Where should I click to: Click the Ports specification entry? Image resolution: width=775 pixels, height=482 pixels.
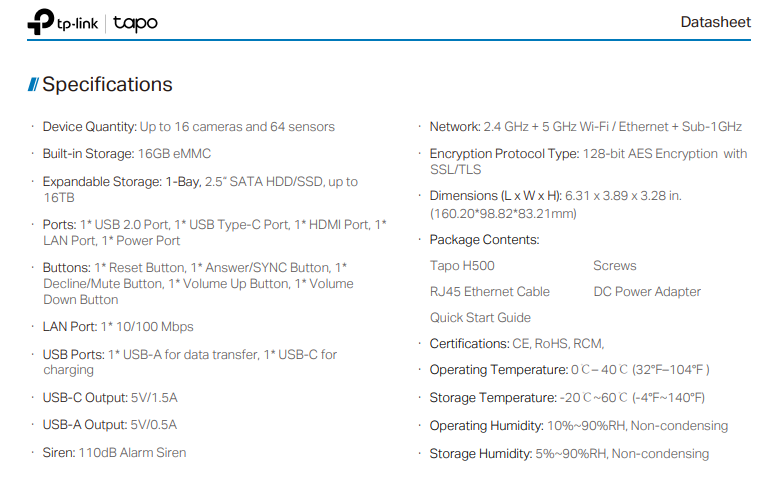pos(214,232)
